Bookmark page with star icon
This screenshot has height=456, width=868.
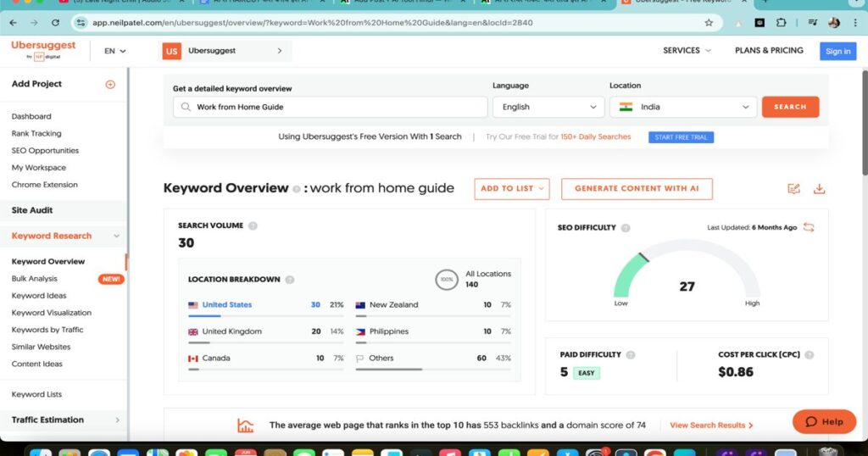pyautogui.click(x=709, y=23)
